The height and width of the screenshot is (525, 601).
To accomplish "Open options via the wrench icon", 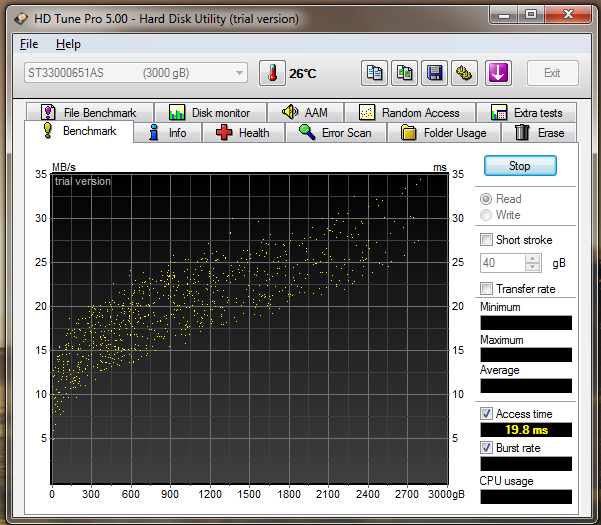I will 464,73.
